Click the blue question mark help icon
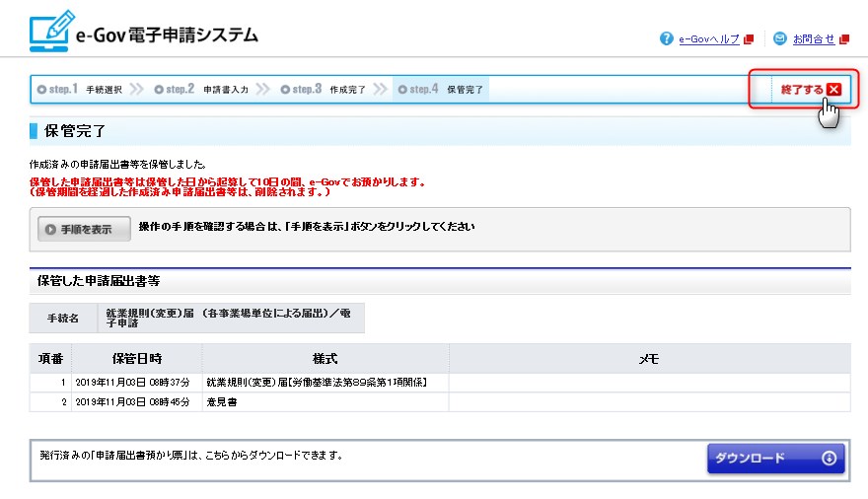The image size is (868, 499). coord(667,39)
